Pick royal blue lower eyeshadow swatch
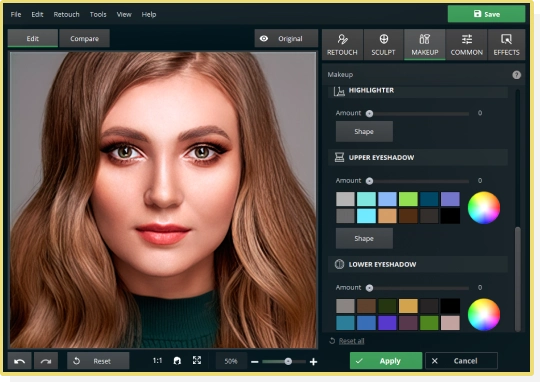The image size is (540, 382). 366,323
